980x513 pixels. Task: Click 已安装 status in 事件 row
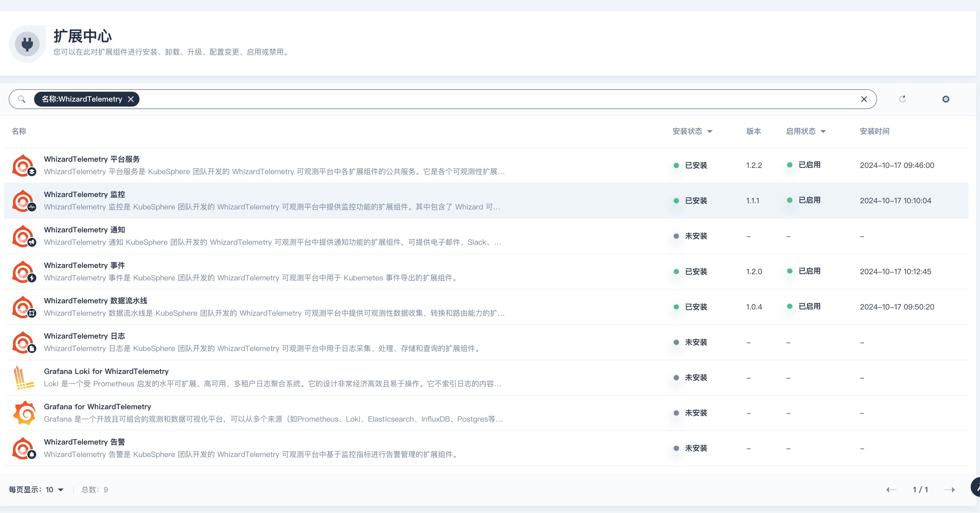[690, 271]
